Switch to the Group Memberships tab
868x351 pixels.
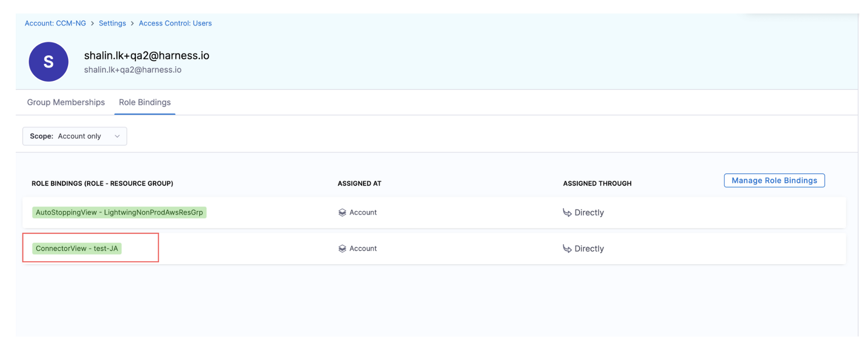click(x=66, y=103)
